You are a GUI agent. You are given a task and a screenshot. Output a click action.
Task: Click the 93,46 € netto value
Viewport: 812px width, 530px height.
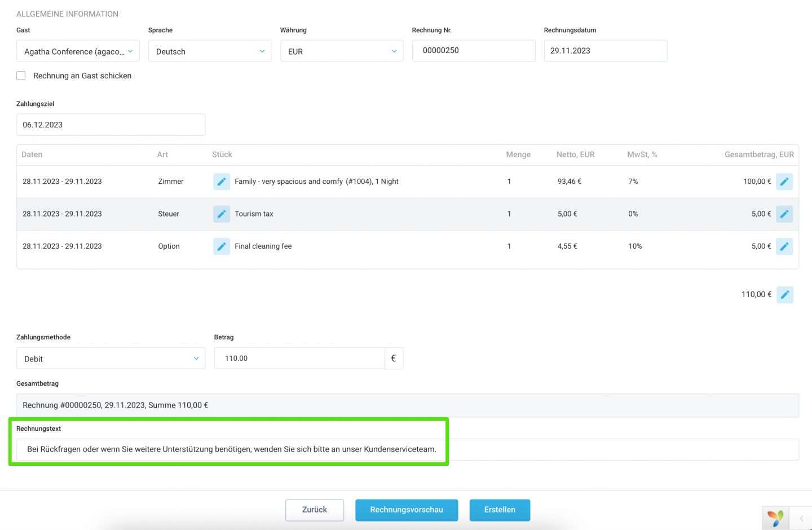pyautogui.click(x=570, y=182)
